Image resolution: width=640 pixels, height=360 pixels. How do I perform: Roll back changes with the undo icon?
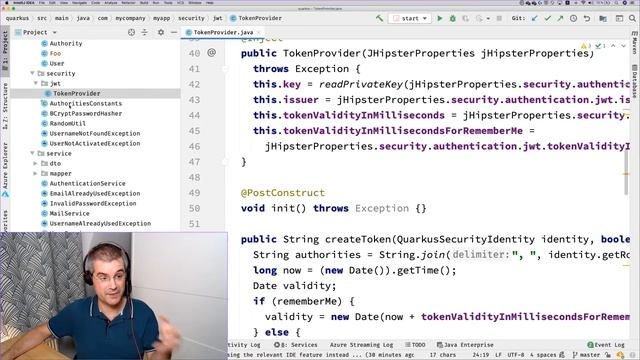[x=587, y=18]
